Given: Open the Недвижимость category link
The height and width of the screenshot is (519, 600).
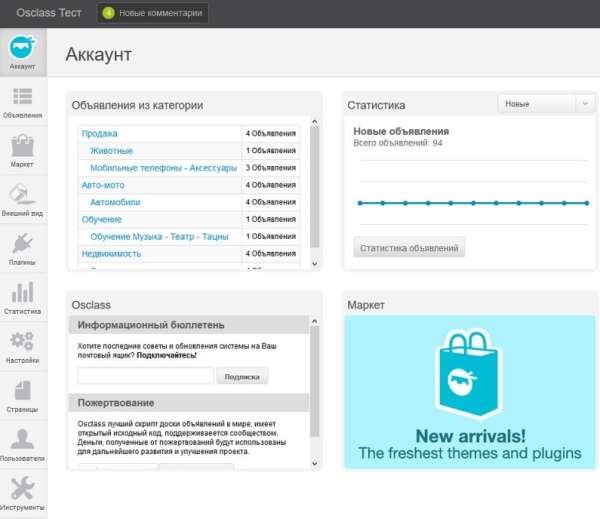Looking at the screenshot, I should [111, 254].
